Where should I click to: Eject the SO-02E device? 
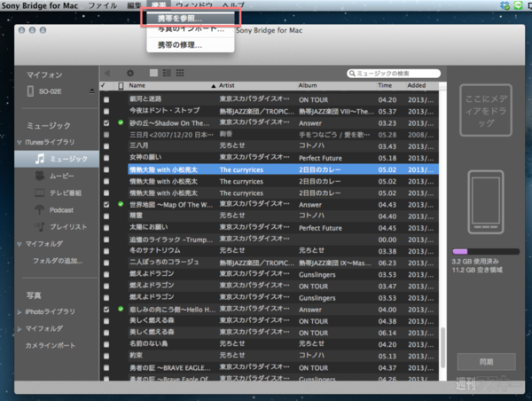tap(92, 91)
